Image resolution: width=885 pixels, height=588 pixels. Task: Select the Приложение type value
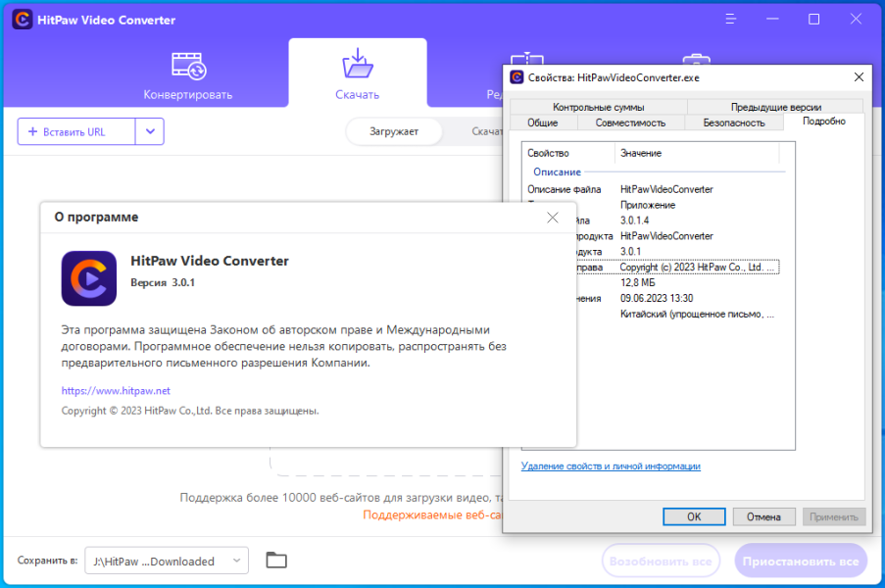pos(648,205)
